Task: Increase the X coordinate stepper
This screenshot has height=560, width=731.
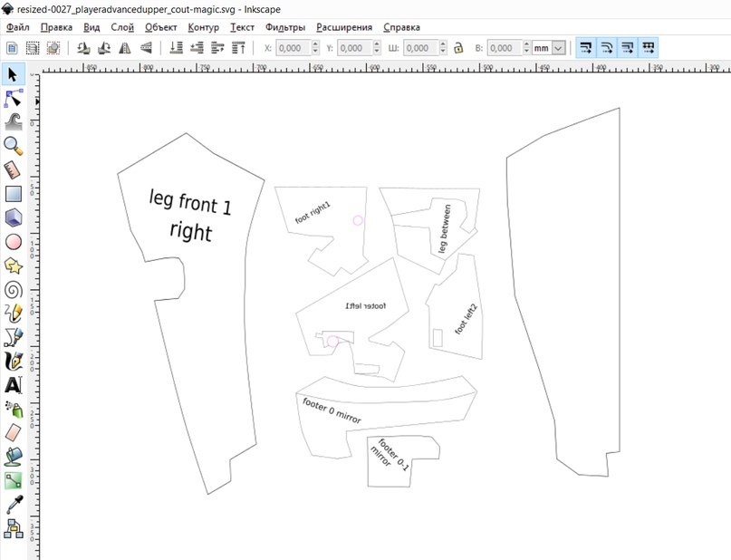Action: tap(315, 44)
